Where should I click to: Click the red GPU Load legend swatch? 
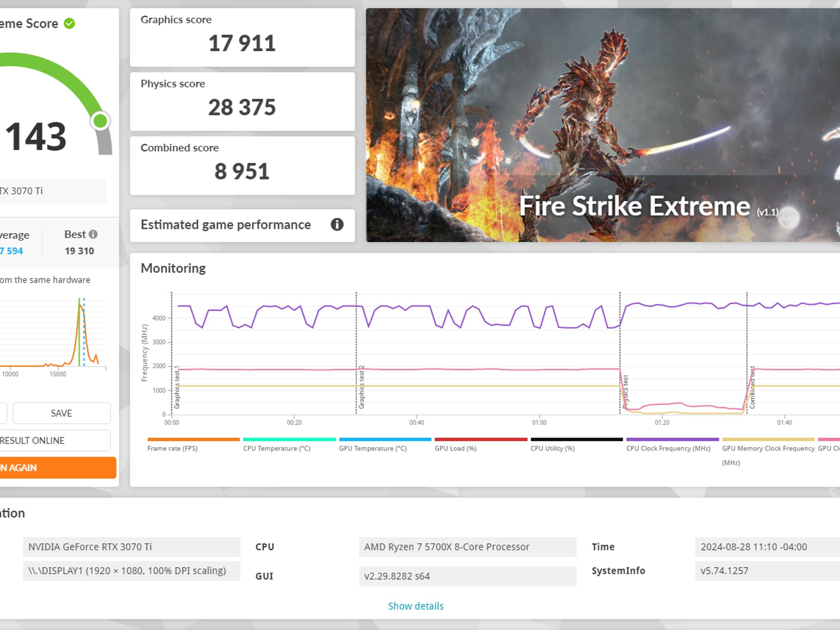pos(481,439)
